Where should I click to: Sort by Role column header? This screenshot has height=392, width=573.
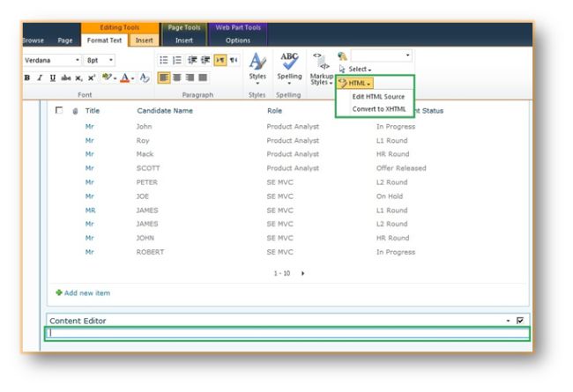274,111
